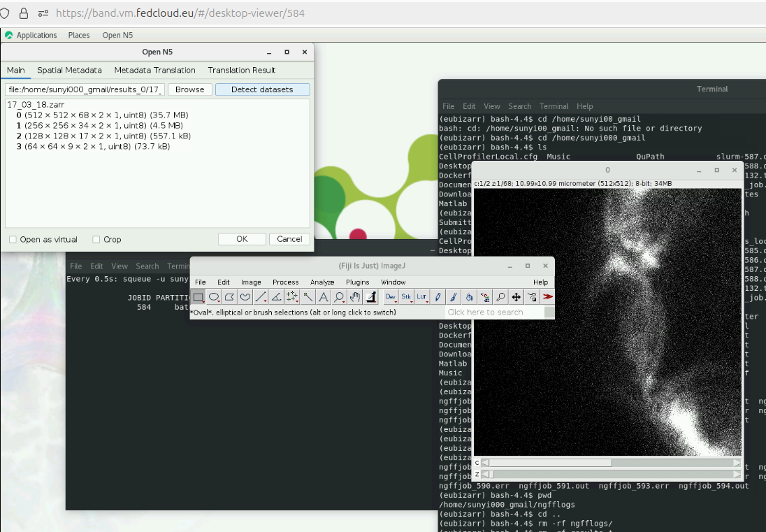This screenshot has height=532, width=766.
Task: Click the ImageJ 'Click here to search' field
Action: 495,312
